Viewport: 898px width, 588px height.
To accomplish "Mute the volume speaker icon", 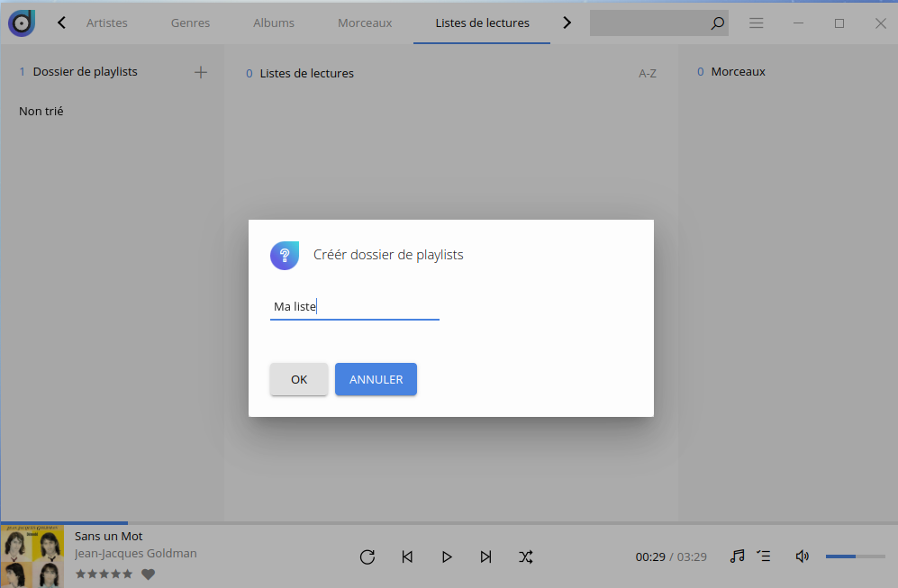I will (x=803, y=556).
